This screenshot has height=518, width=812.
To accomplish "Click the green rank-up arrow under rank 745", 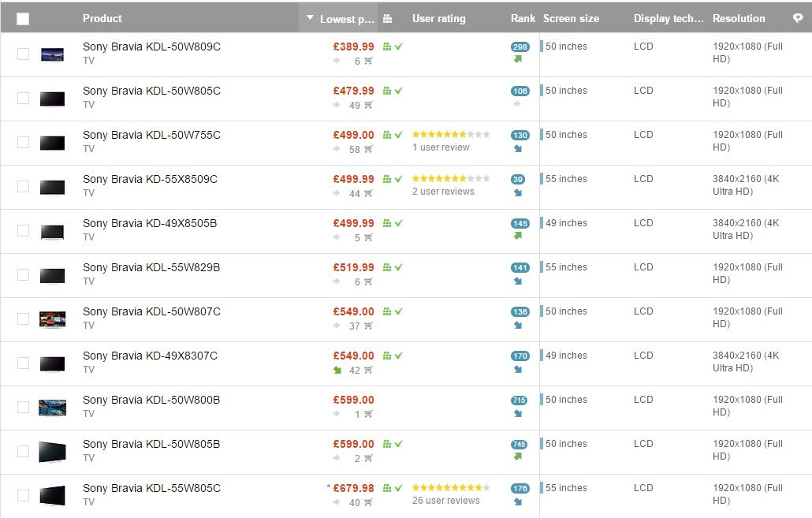I will [518, 457].
